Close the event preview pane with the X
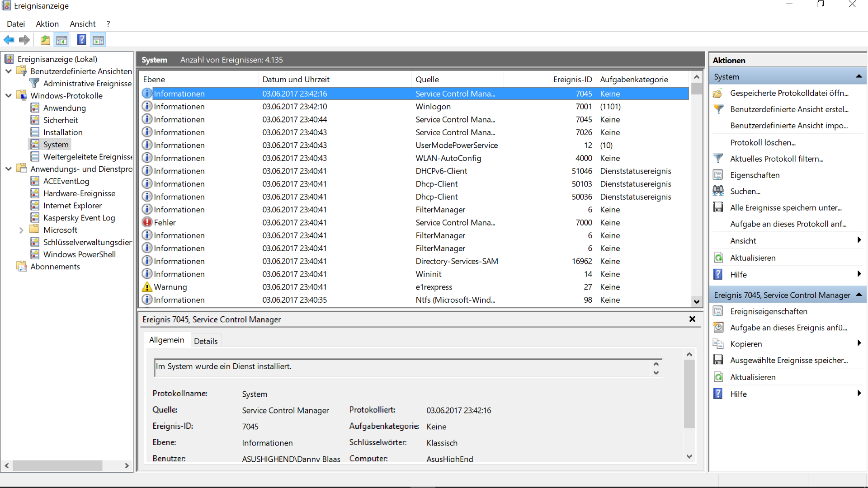The width and height of the screenshot is (868, 488). pos(692,319)
